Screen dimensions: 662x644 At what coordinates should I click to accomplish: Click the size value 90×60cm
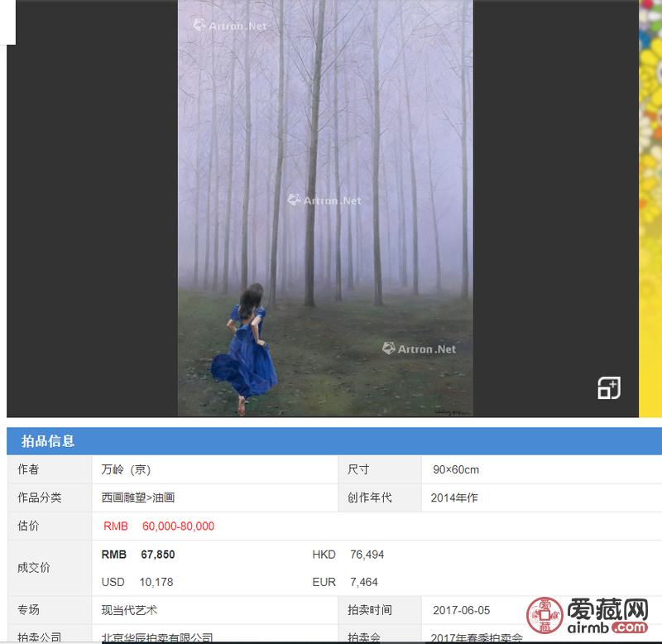456,469
